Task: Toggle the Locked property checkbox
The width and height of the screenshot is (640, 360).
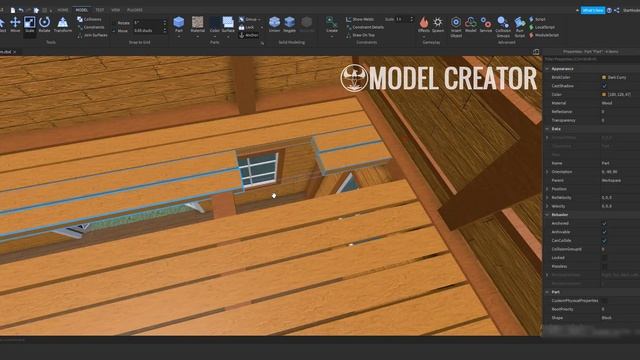Action: click(x=604, y=258)
